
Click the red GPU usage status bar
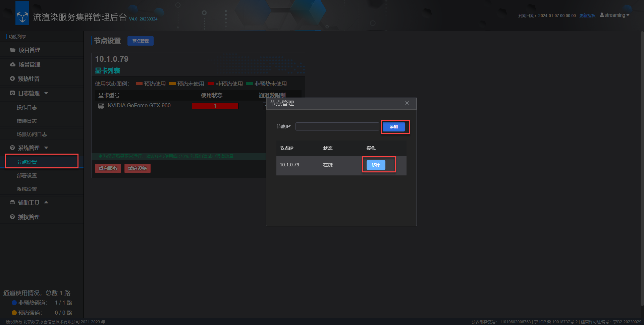(215, 106)
